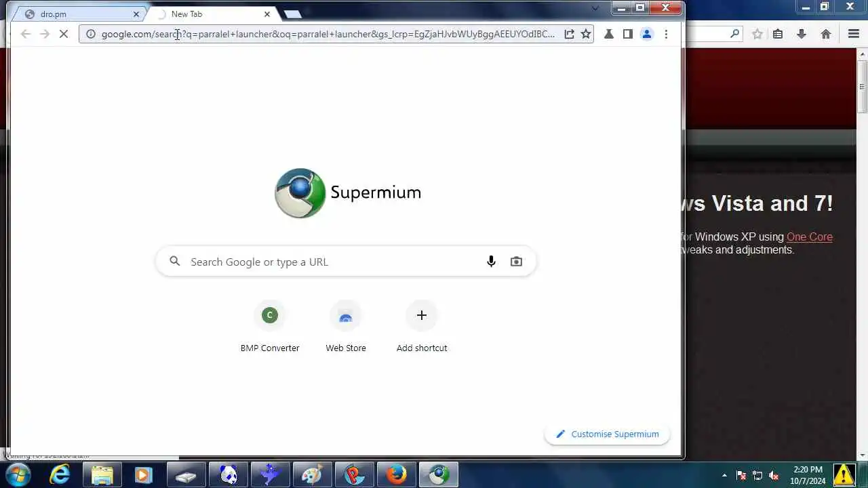Start voice search microphone icon
The height and width of the screenshot is (488, 868).
[491, 262]
